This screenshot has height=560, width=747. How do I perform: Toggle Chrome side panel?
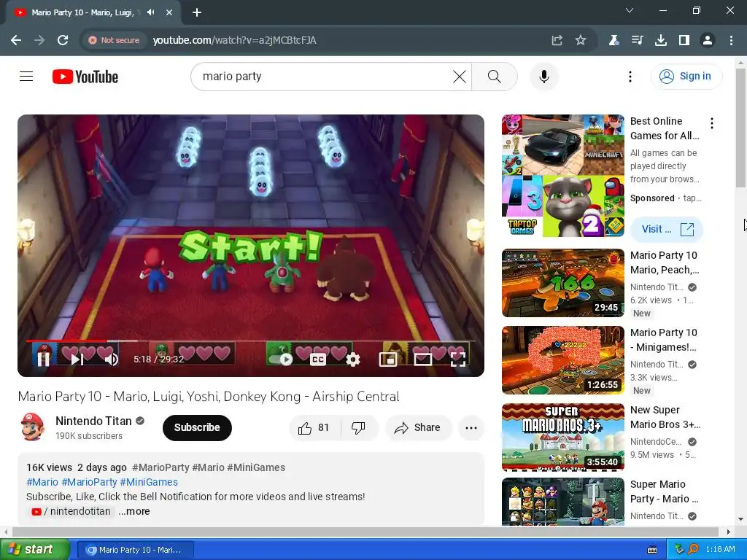684,40
